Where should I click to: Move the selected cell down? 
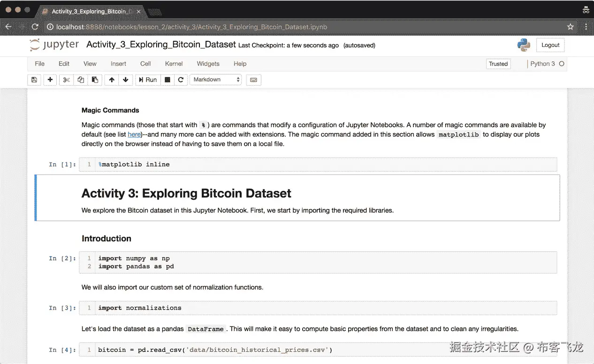point(125,80)
